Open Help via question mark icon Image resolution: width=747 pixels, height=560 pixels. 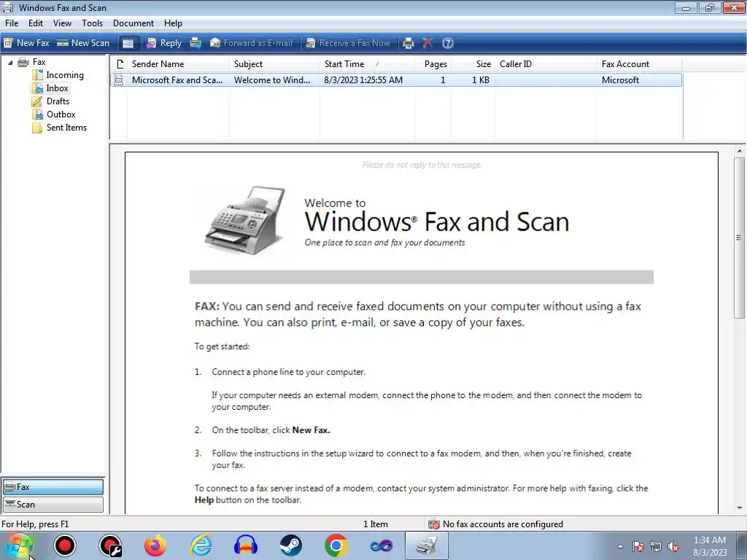(448, 43)
